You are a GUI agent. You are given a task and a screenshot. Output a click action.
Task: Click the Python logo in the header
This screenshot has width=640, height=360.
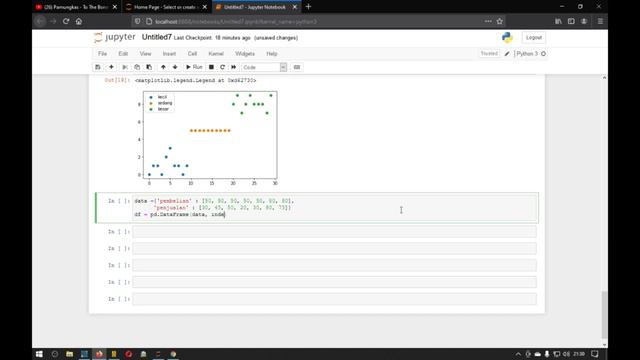pos(507,37)
